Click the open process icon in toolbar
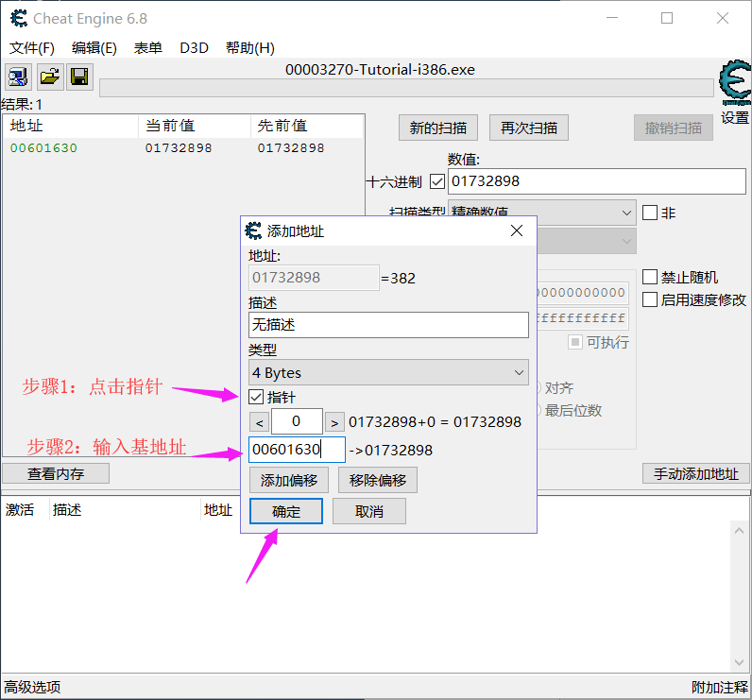Screen dimensions: 752x700 tap(19, 77)
